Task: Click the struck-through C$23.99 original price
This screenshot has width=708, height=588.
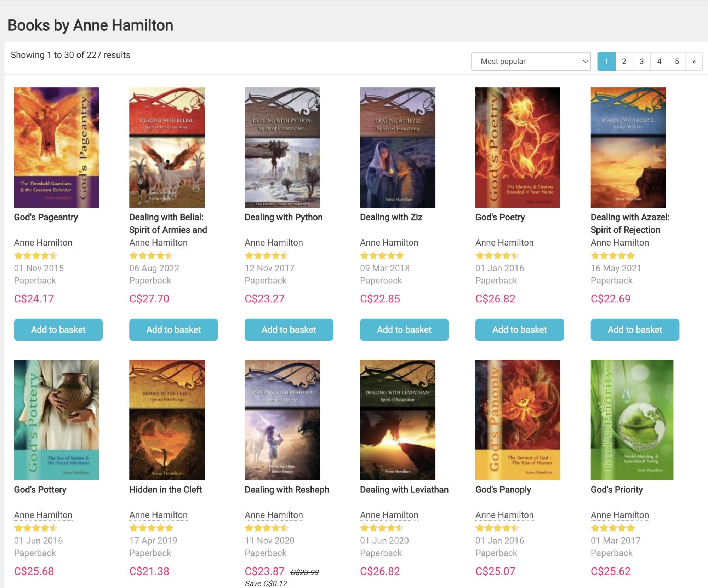Action: pos(304,572)
